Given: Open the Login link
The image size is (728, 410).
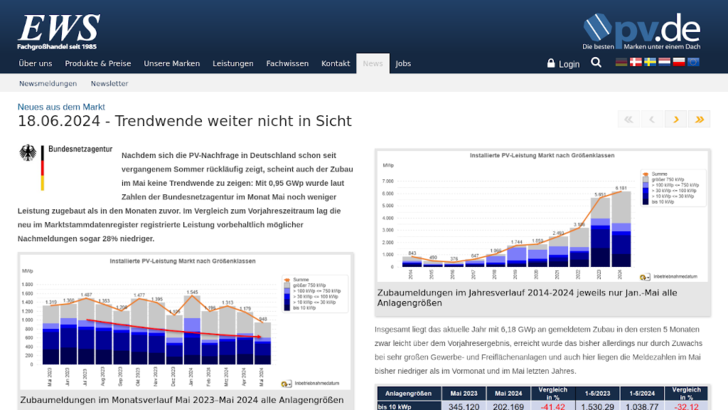Looking at the screenshot, I should pyautogui.click(x=563, y=63).
